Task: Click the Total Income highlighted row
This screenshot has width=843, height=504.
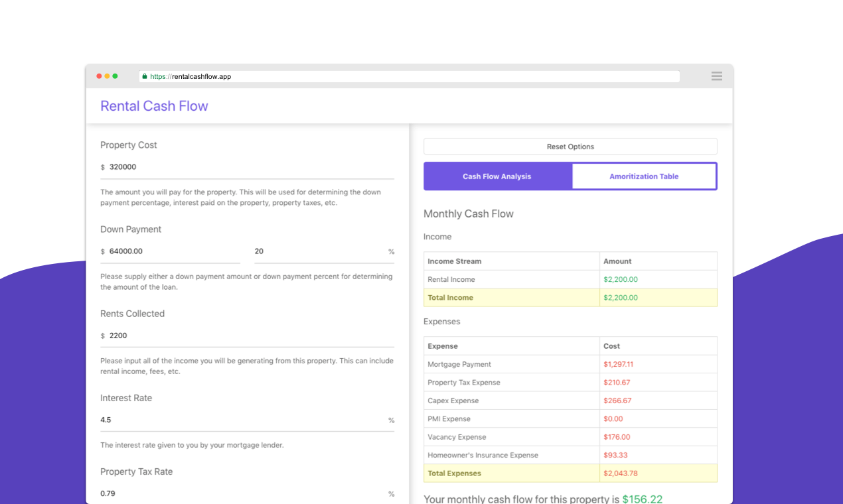Action: point(511,297)
